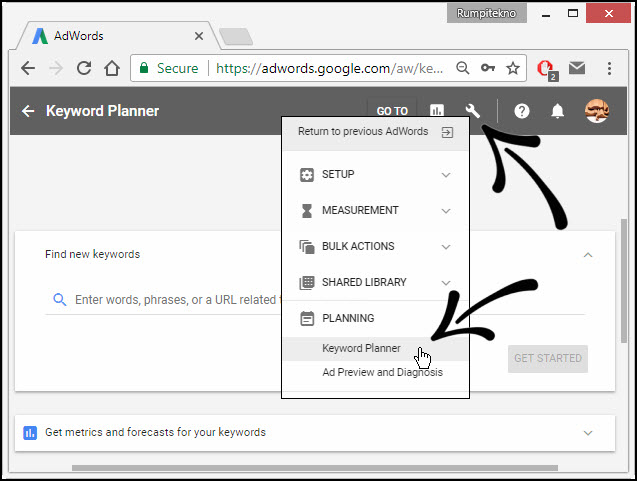The height and width of the screenshot is (481, 637).
Task: Go to browser home page icon
Action: pos(112,68)
